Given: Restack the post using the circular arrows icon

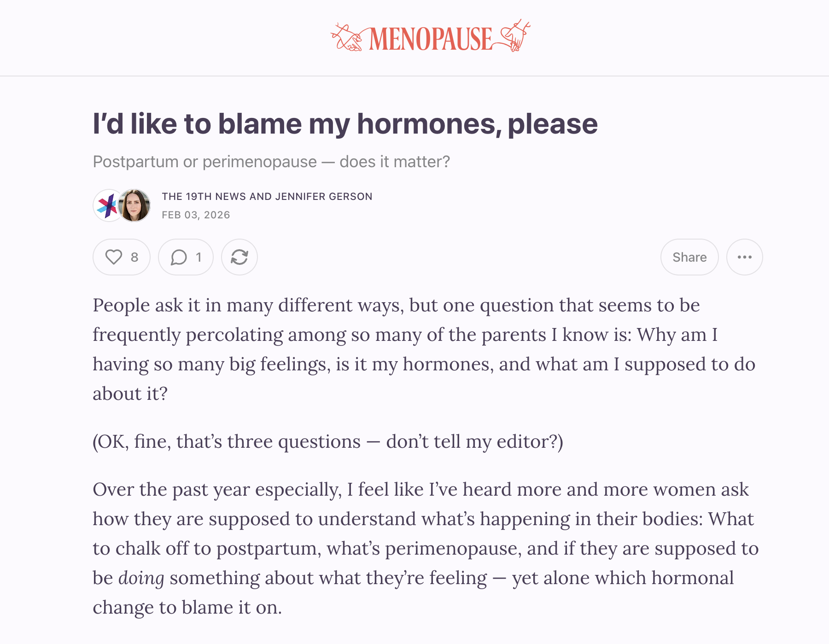Looking at the screenshot, I should (x=239, y=257).
